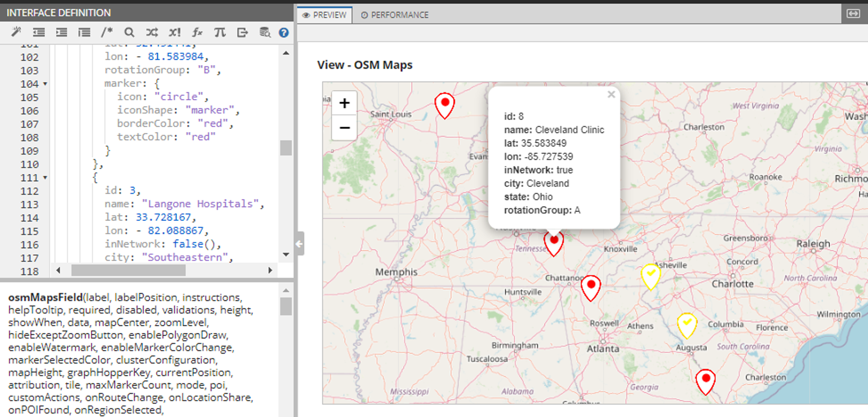
Task: Click line number 112 in gutter
Action: pos(29,191)
